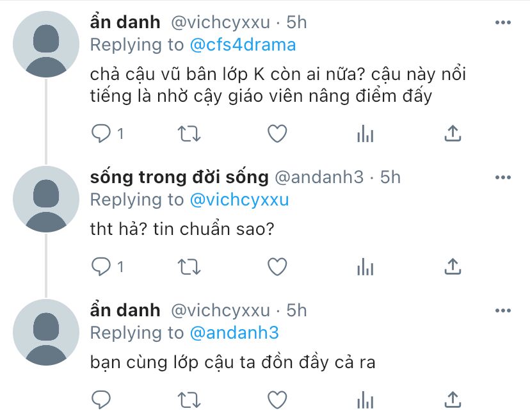Retweet the 'tht hả? tin chuẩn sao?' tweet
Screen dimensions: 530x420
click(189, 266)
